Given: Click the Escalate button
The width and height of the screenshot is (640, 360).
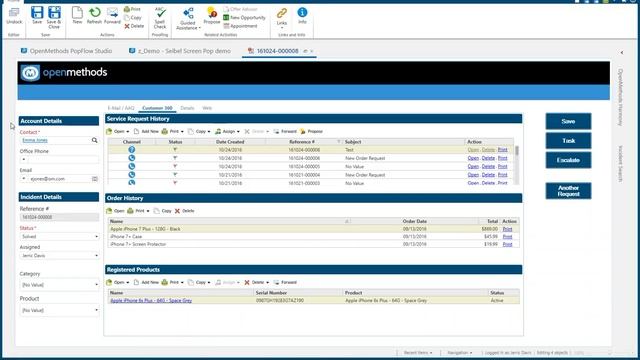Looking at the screenshot, I should 568,160.
